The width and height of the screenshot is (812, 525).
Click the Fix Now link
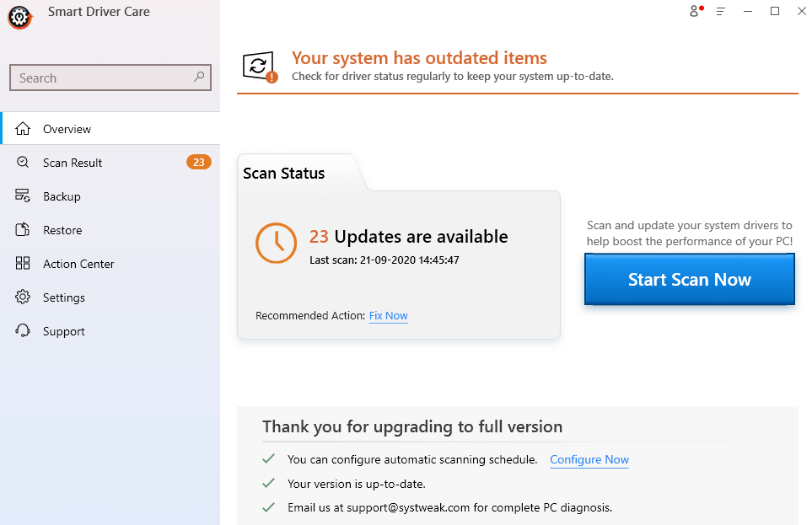[388, 315]
